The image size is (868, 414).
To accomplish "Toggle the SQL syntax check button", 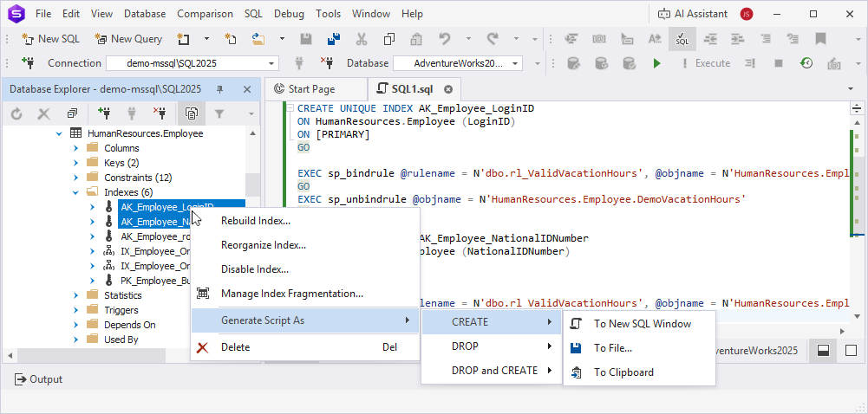I will point(682,39).
